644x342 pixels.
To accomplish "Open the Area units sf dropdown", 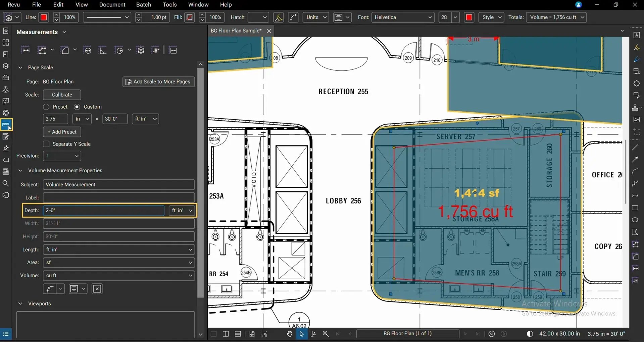I will [119, 263].
